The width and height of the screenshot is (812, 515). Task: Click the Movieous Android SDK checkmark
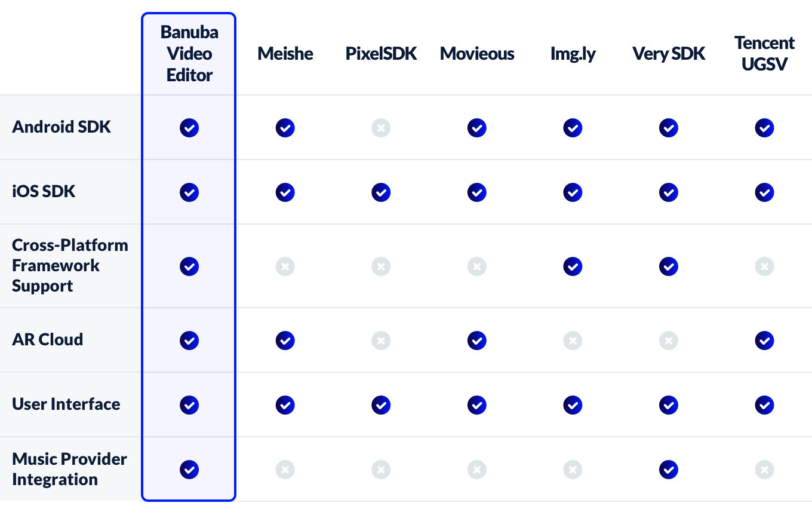click(476, 128)
